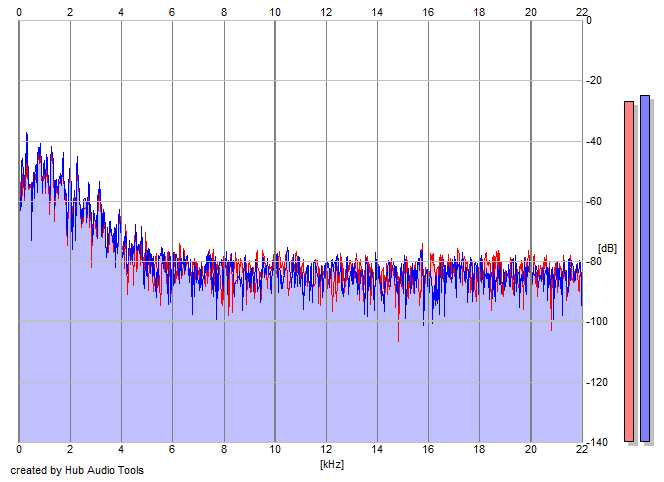Click the 20 kHz label on top axis
The width and height of the screenshot is (664, 482).
pyautogui.click(x=531, y=12)
